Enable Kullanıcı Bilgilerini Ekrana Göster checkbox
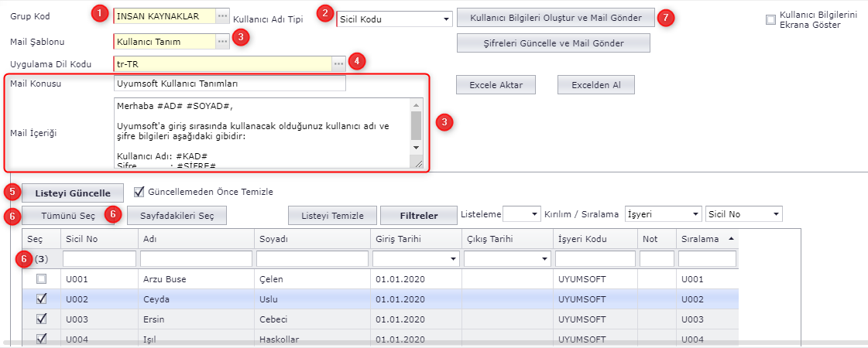868x348 pixels. (770, 20)
